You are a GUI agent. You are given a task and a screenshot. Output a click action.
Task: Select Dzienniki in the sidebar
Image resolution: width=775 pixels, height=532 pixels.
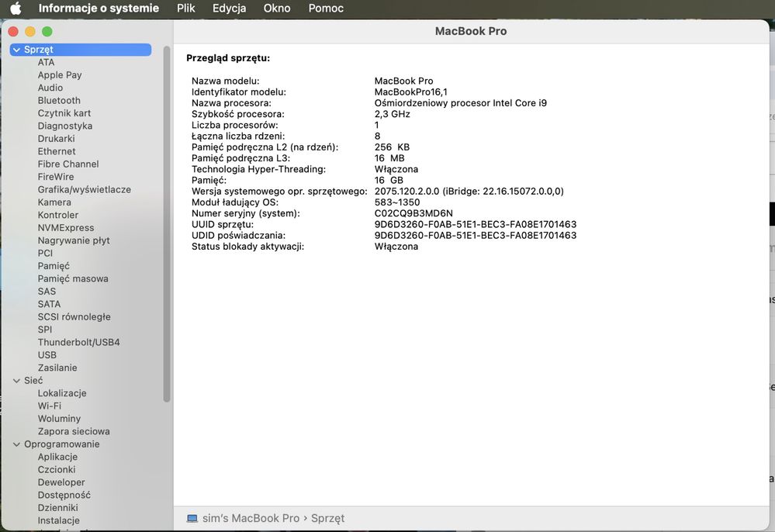tap(58, 508)
